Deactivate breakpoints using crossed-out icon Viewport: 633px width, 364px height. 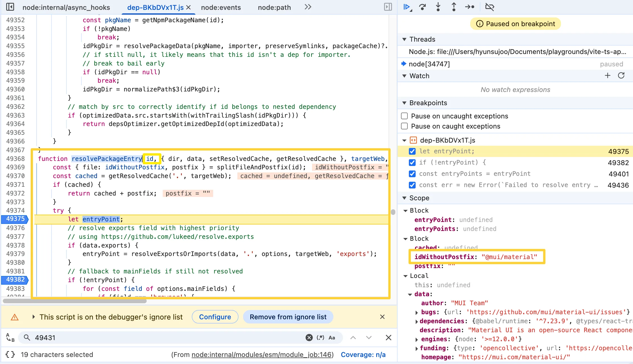tap(490, 7)
